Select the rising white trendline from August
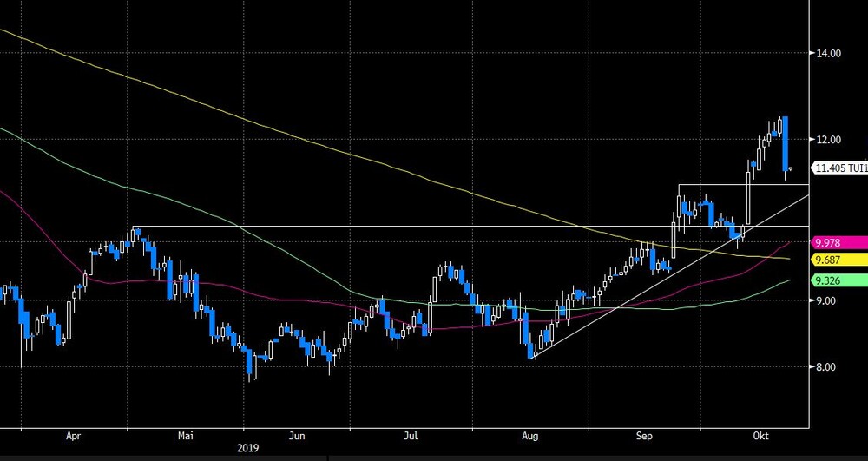Viewport: 868px width, 461px height. 668,277
